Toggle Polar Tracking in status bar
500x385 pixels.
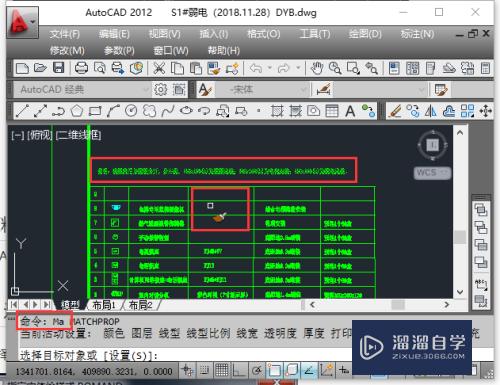257,370
